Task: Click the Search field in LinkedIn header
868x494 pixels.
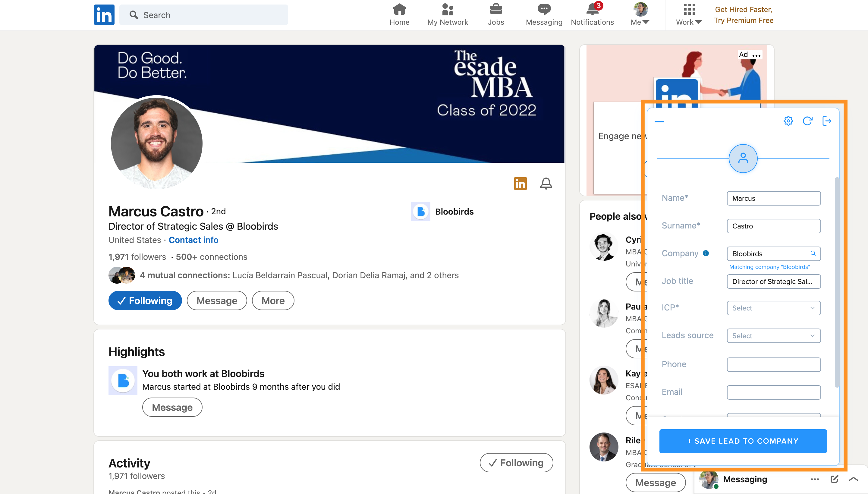Action: click(203, 15)
